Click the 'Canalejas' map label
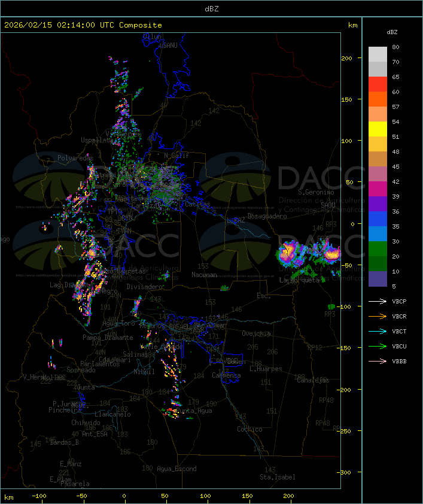Viewport: 423px width, 504px height. point(313,380)
